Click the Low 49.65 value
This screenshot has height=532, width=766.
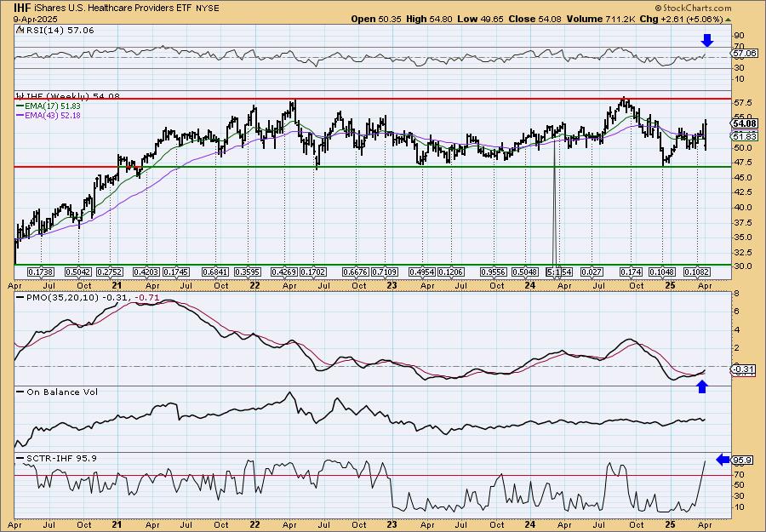(x=478, y=19)
